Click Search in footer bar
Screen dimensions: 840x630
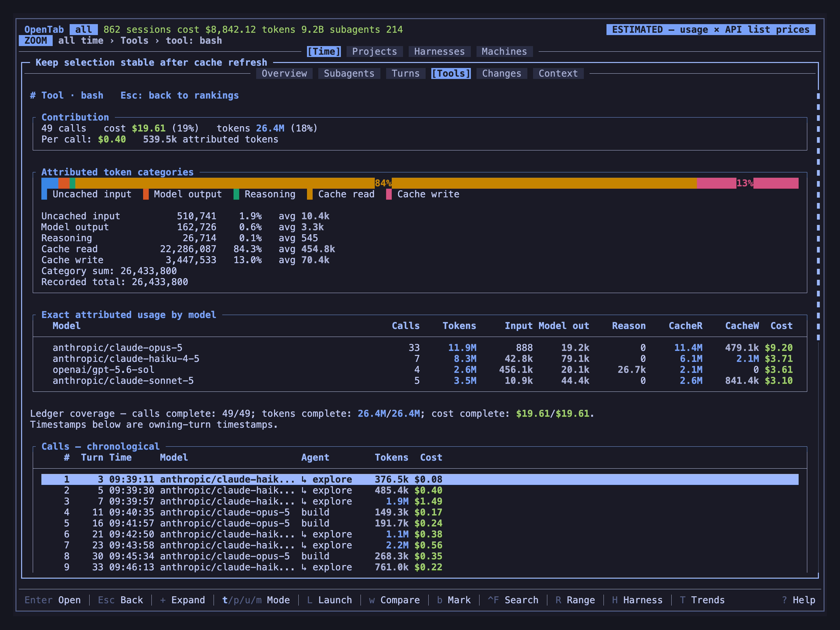tap(513, 600)
